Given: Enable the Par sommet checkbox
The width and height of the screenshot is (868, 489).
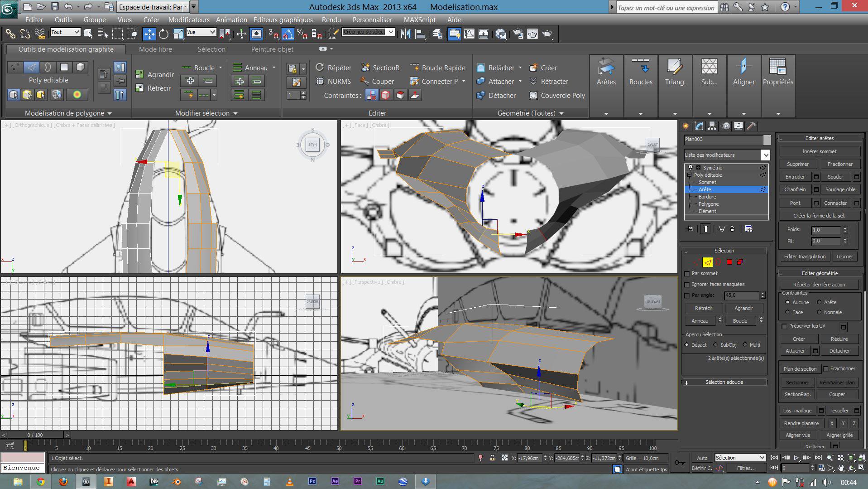Looking at the screenshot, I should (687, 274).
